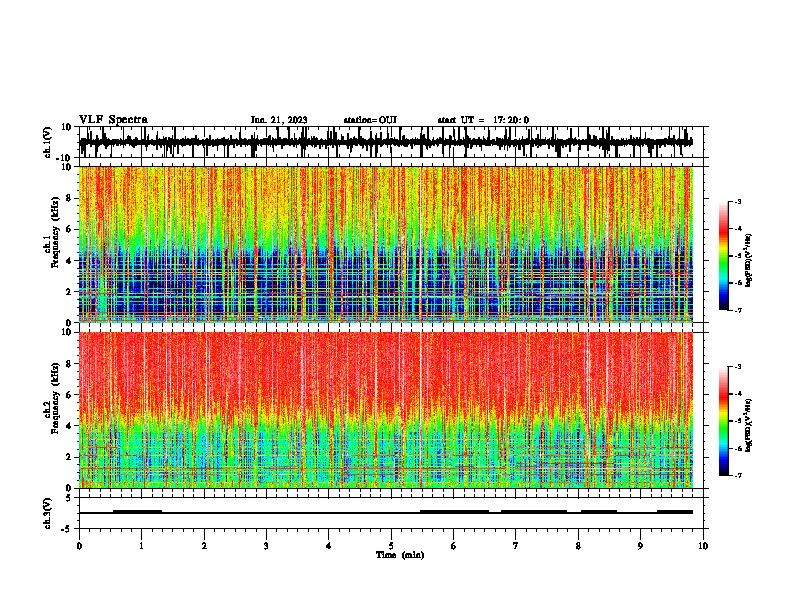The image size is (792, 612).
Task: Click the "-3" label on ch.1 colorbar
Action: [x=737, y=202]
